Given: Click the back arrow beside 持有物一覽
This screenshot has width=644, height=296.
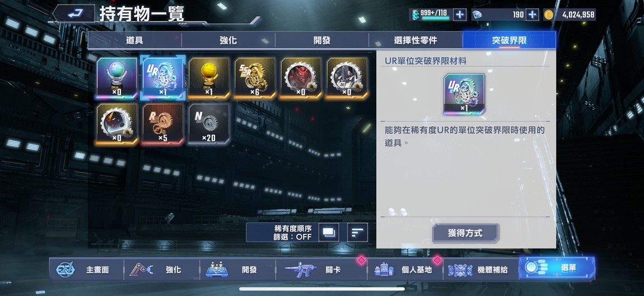Looking at the screenshot, I should tap(74, 14).
